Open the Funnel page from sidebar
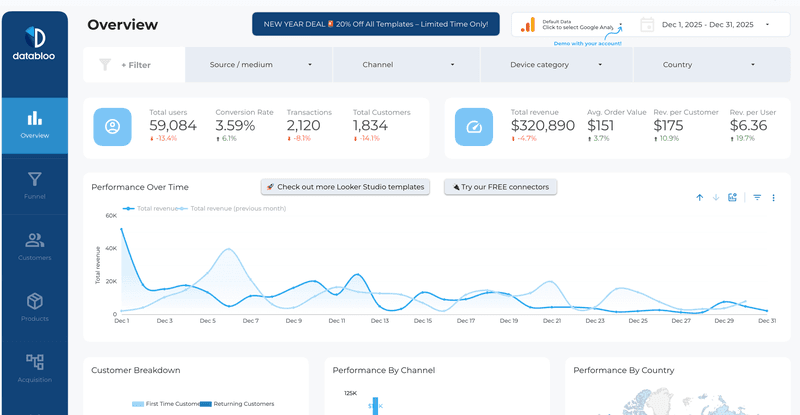This screenshot has width=800, height=415. [x=34, y=184]
